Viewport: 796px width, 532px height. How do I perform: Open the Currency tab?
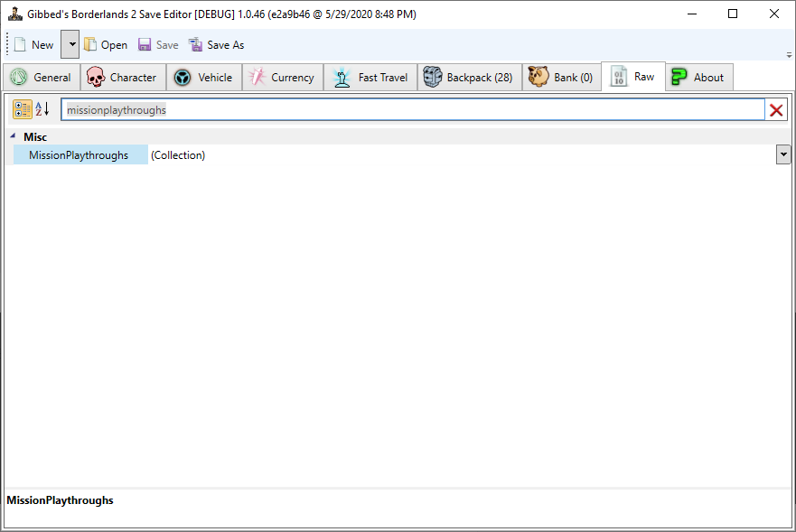click(283, 77)
